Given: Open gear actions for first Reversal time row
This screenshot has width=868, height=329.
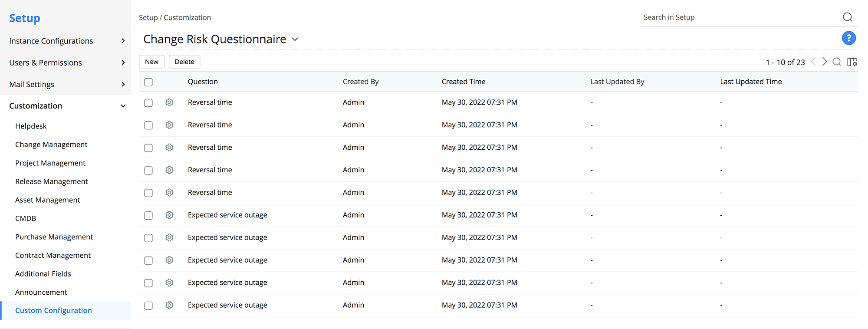Looking at the screenshot, I should 169,102.
